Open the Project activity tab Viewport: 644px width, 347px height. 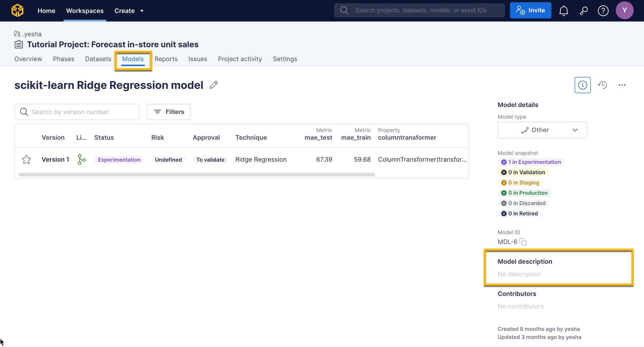tap(240, 59)
